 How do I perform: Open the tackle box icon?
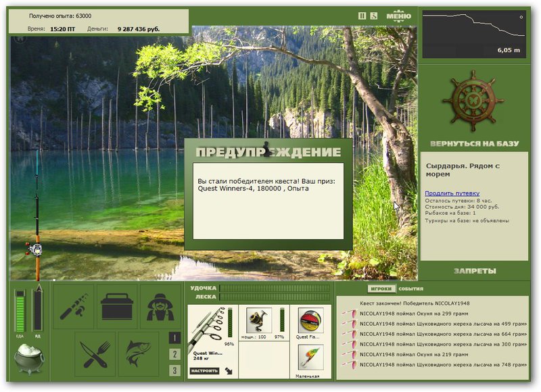pos(116,306)
